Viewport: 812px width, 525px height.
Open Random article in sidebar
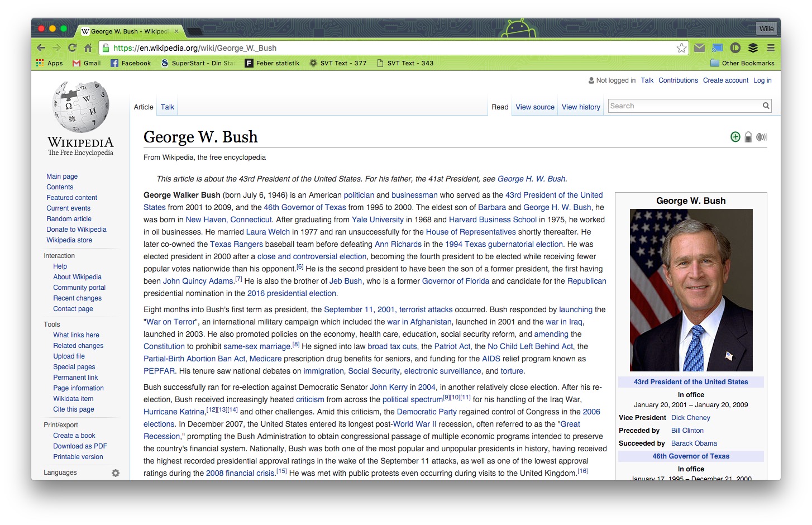coord(69,219)
